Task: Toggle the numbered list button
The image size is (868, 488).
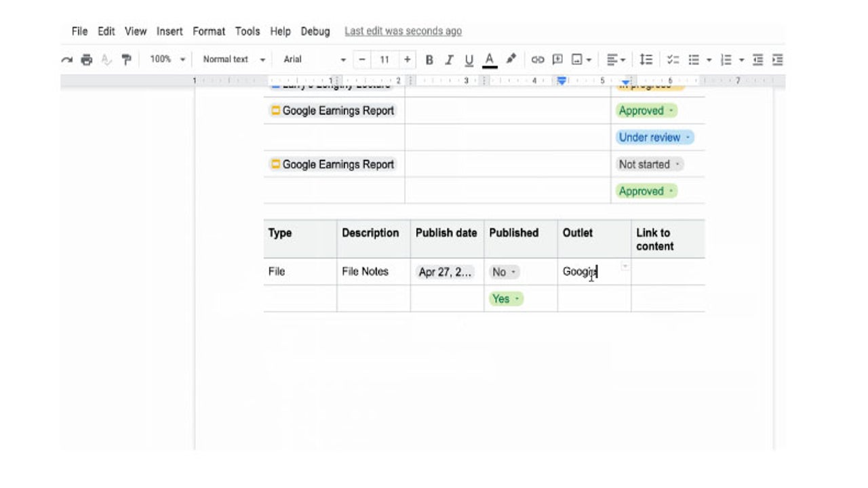Action: pyautogui.click(x=726, y=60)
